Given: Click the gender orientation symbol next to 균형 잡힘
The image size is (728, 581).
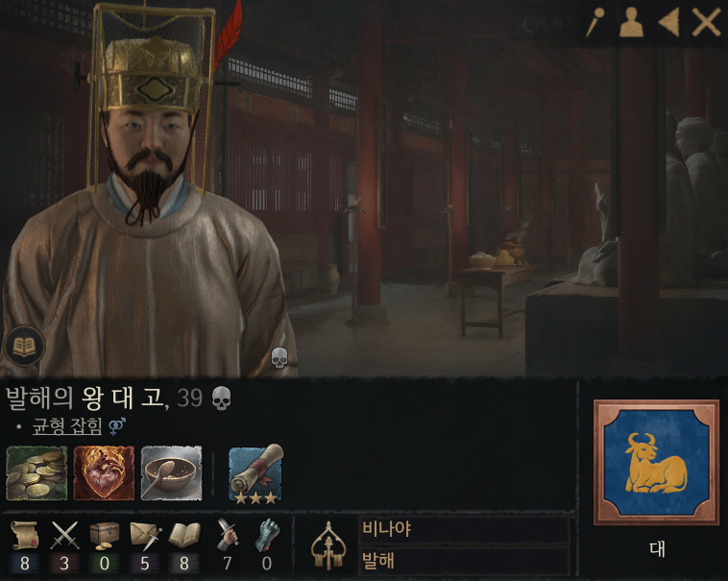Looking at the screenshot, I should [x=117, y=426].
